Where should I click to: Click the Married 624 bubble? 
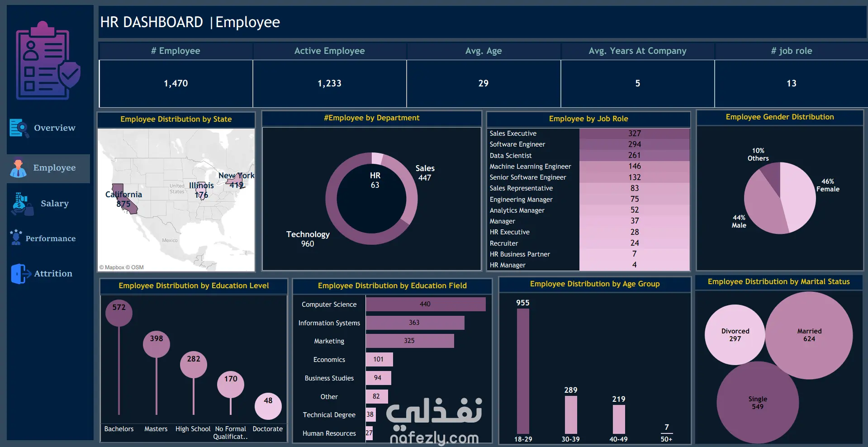[809, 335]
